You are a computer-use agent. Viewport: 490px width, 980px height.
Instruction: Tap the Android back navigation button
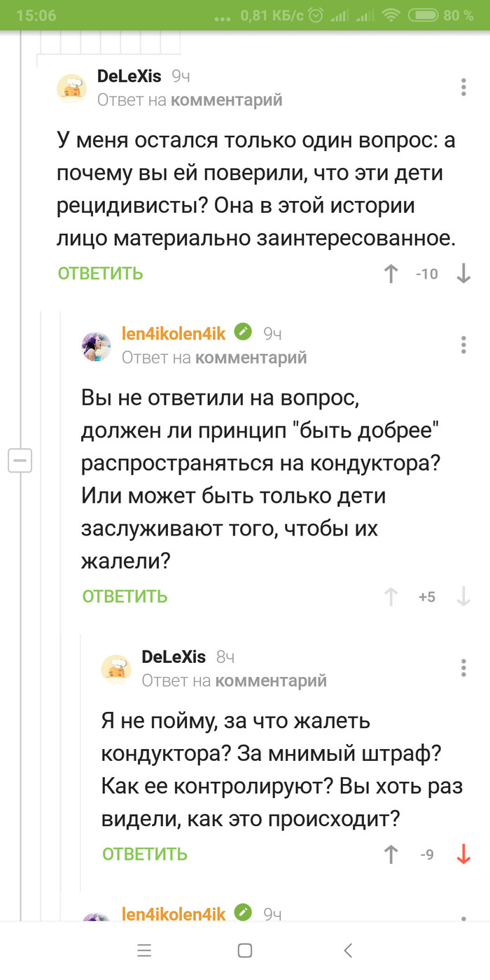[348, 950]
